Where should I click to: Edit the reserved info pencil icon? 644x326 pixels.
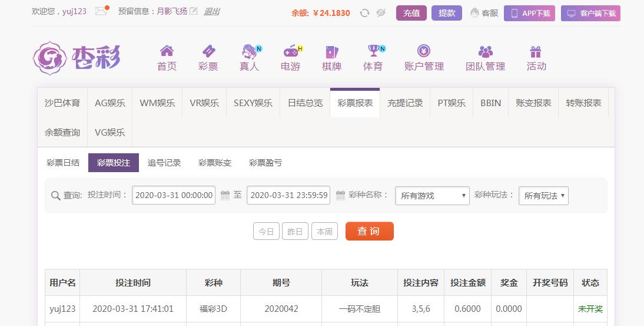(x=194, y=11)
